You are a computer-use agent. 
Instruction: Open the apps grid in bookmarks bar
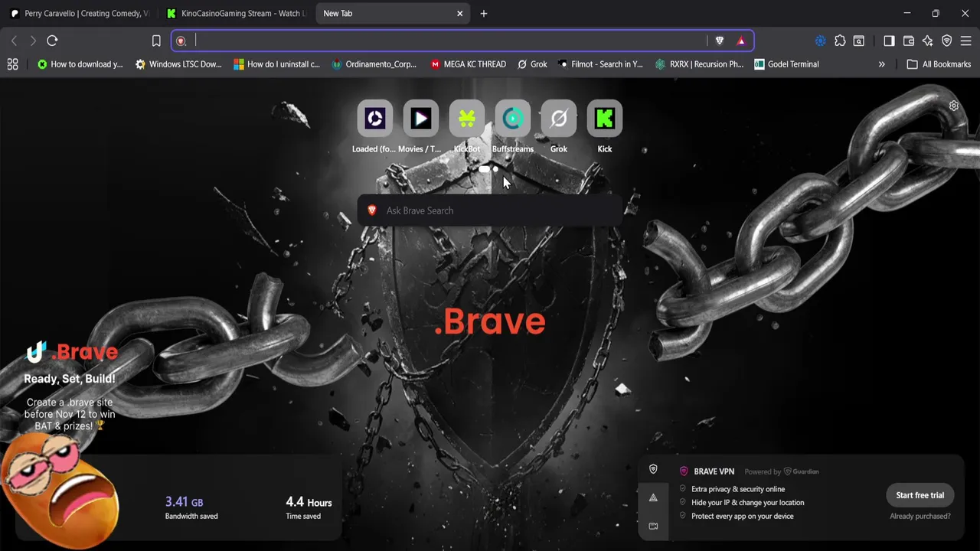click(12, 64)
